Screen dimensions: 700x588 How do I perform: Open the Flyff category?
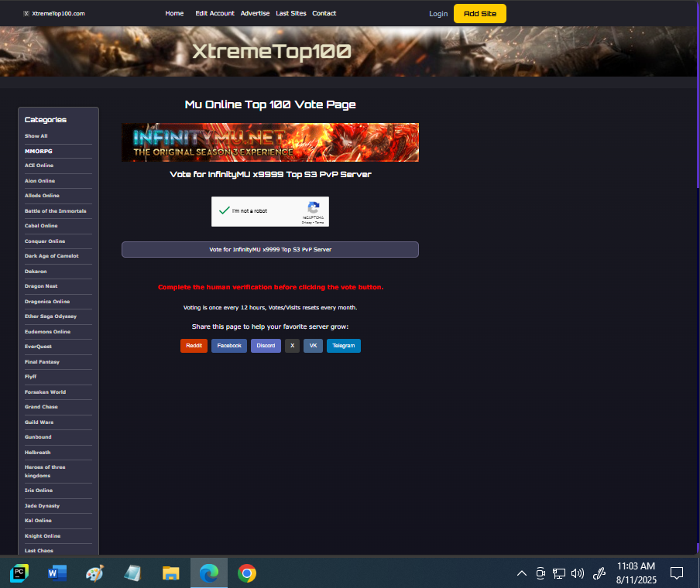(30, 377)
